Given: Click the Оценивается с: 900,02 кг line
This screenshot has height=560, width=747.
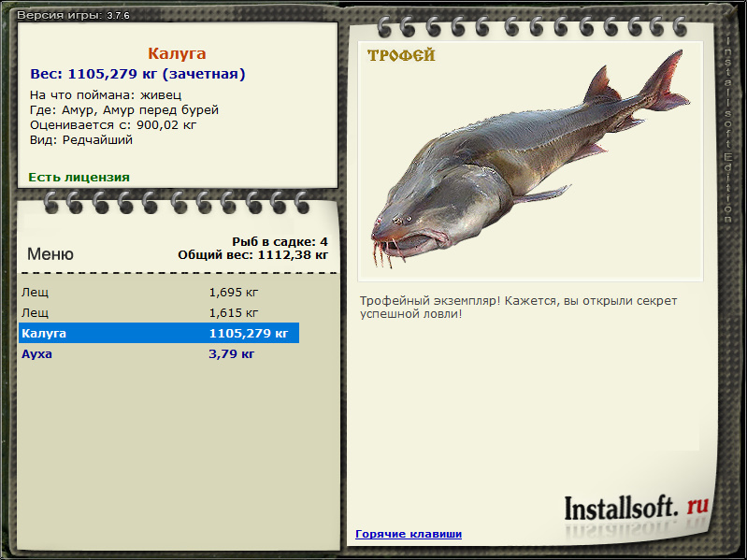Looking at the screenshot, I should (113, 124).
